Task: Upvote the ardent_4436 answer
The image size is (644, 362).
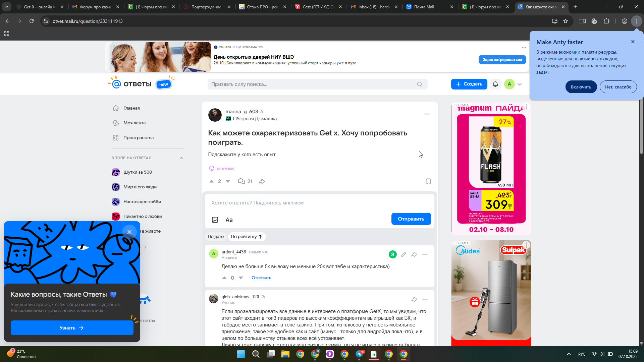Action: pyautogui.click(x=224, y=278)
